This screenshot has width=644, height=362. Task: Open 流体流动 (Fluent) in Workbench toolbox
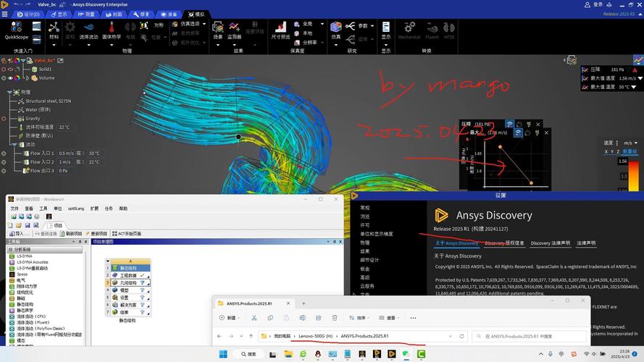[33, 323]
